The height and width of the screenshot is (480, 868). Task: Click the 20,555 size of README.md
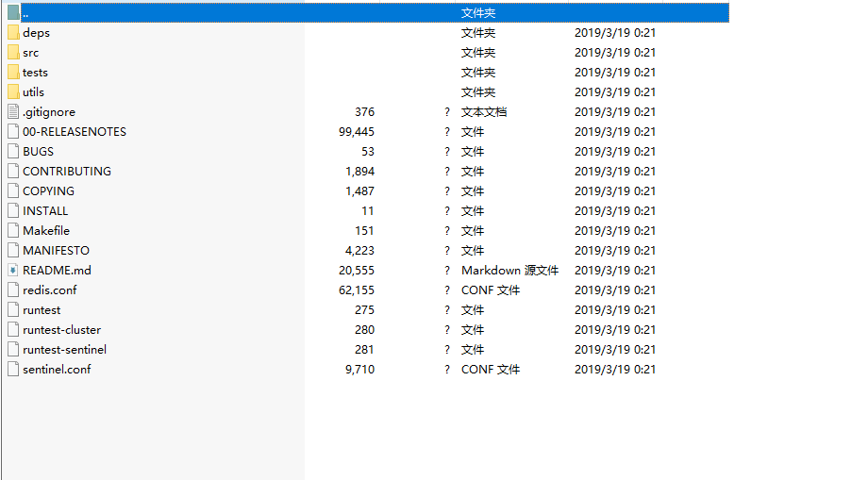point(357,271)
